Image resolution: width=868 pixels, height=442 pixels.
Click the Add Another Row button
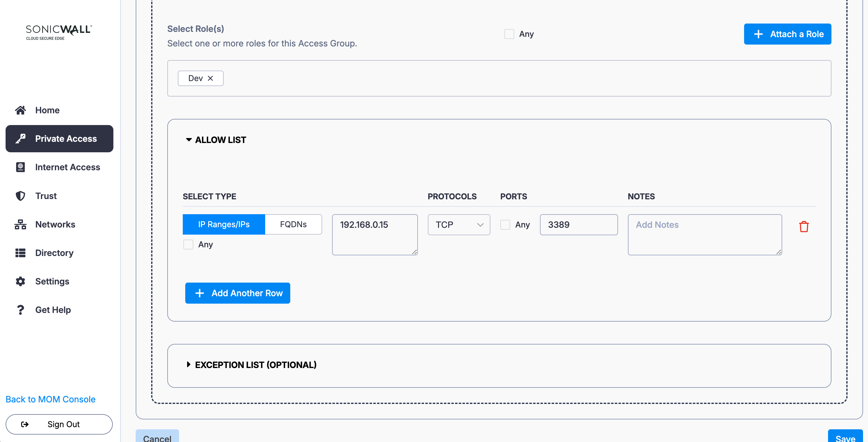pos(238,293)
